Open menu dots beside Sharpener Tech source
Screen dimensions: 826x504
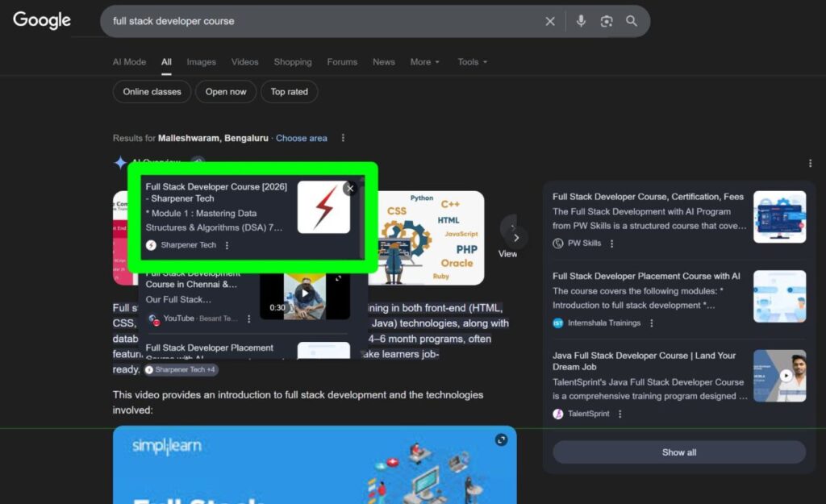pos(227,245)
